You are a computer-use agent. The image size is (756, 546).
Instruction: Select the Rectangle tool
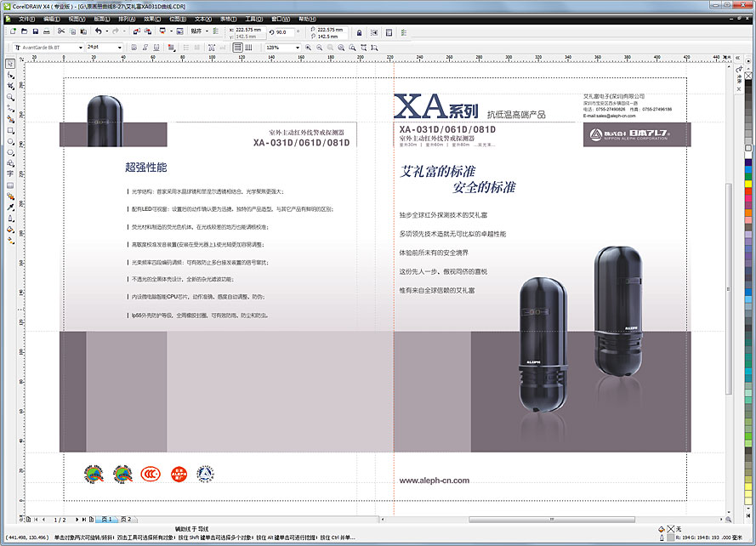(9, 134)
